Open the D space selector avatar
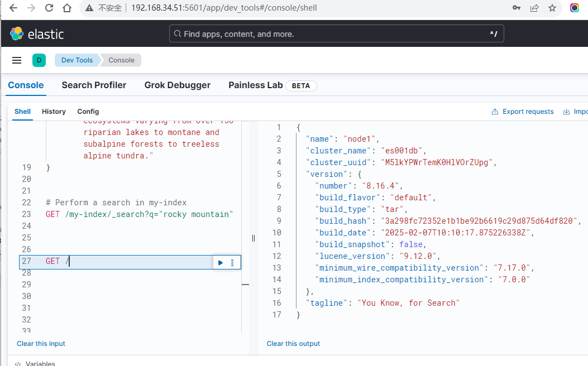Image resolution: width=588 pixels, height=366 pixels. coord(39,60)
